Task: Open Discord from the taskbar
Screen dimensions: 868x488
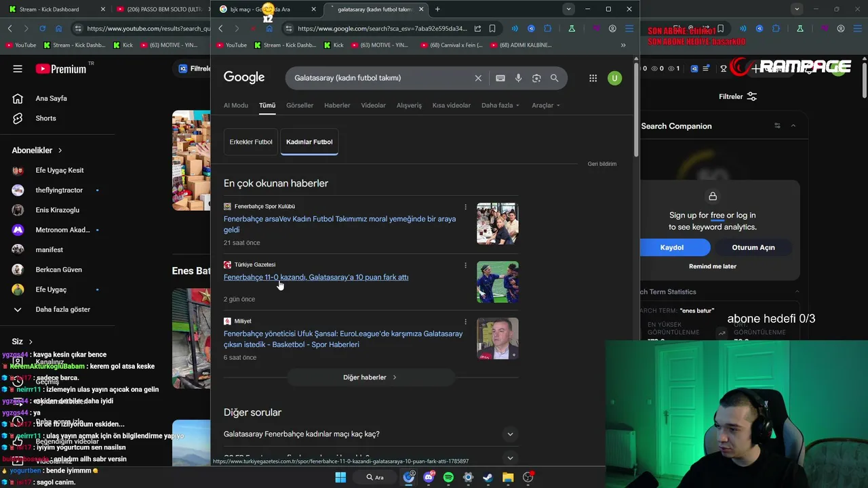Action: point(429,477)
